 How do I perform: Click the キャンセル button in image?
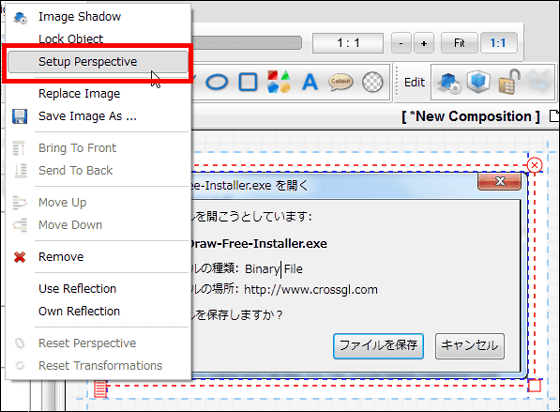[x=470, y=346]
